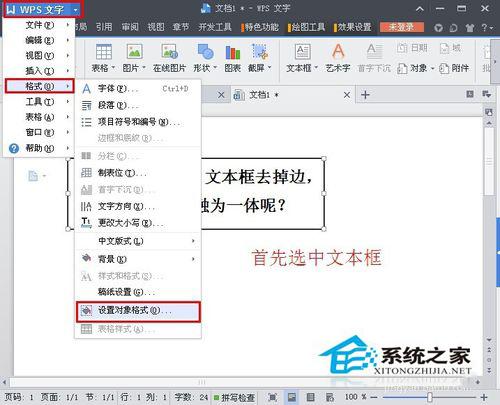Expand the 文本框 dropdown arrow

point(316,68)
